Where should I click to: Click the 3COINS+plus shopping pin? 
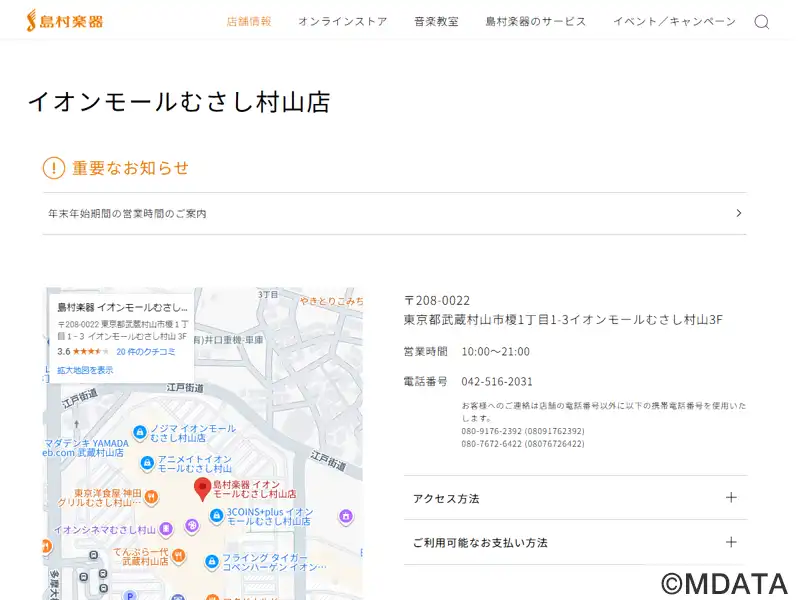point(216,516)
